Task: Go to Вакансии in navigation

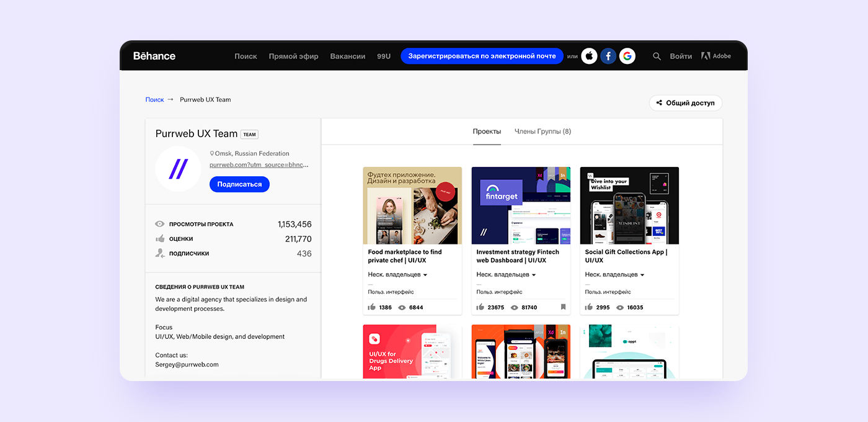Action: (x=348, y=56)
